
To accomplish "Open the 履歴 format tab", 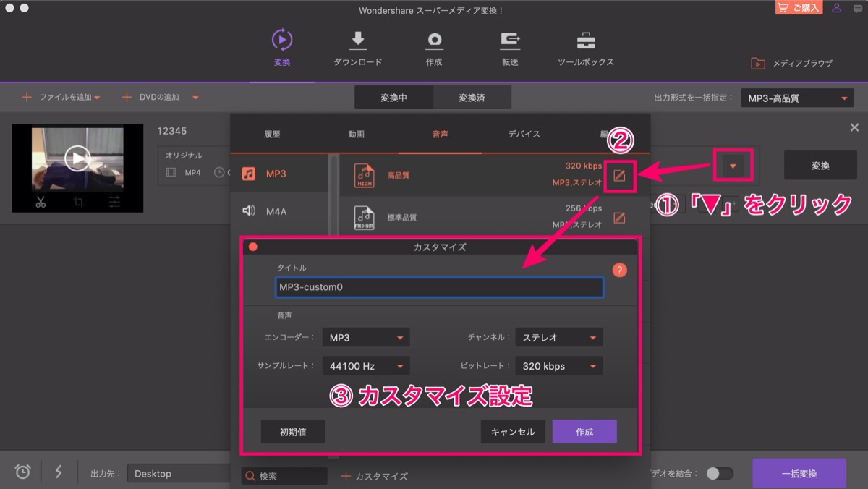I will [x=272, y=134].
